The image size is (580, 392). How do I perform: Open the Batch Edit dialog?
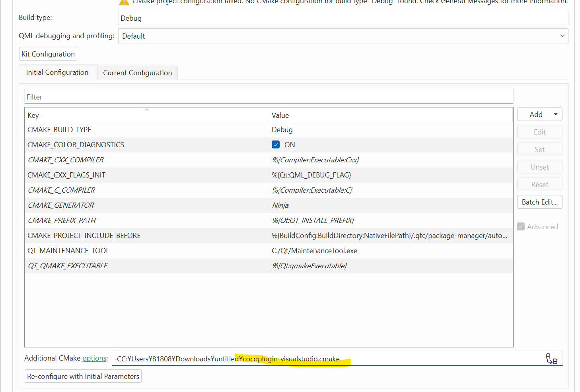[539, 202]
